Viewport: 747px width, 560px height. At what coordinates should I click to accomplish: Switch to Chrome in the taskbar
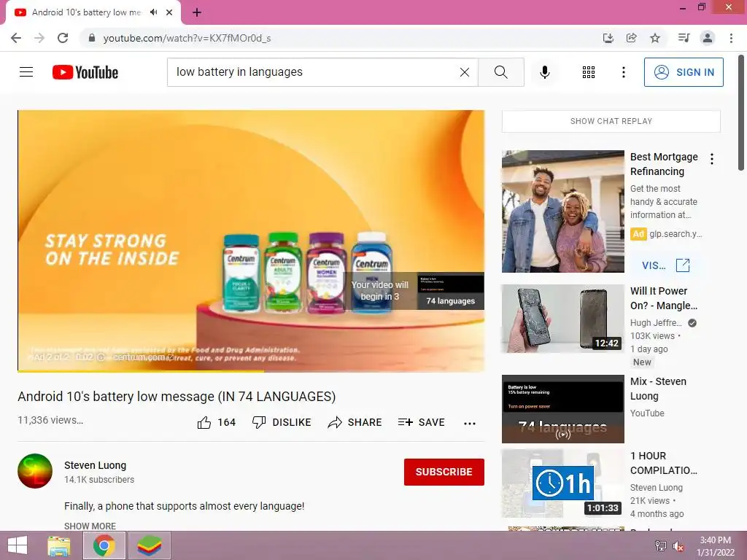coord(104,545)
